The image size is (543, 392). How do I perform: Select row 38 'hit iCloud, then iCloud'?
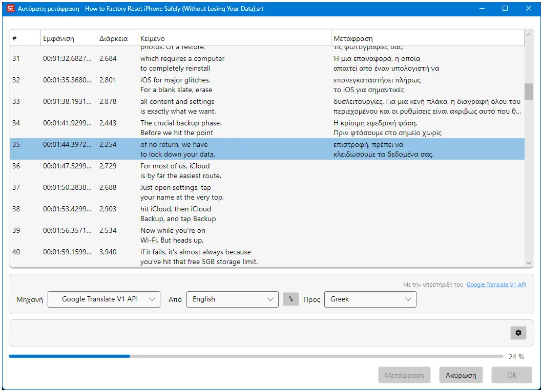click(x=176, y=209)
